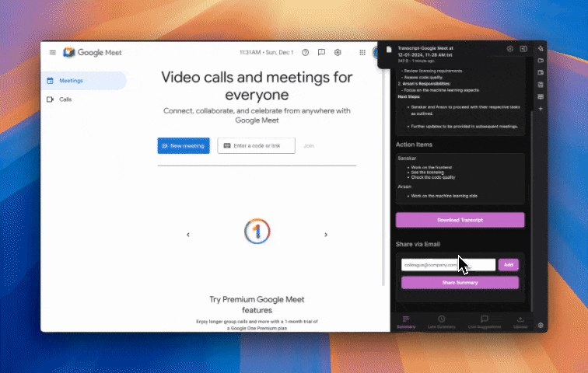Open the Google Meet hamburger main menu
Screen dimensions: 588x373
click(x=52, y=53)
